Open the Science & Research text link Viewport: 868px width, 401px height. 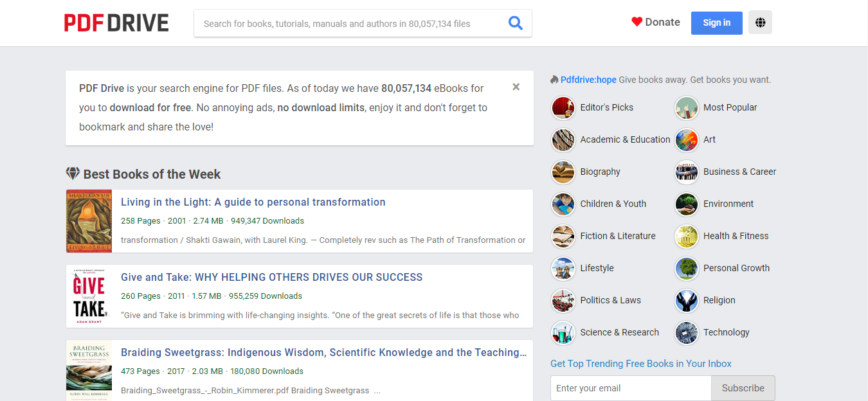pos(619,332)
